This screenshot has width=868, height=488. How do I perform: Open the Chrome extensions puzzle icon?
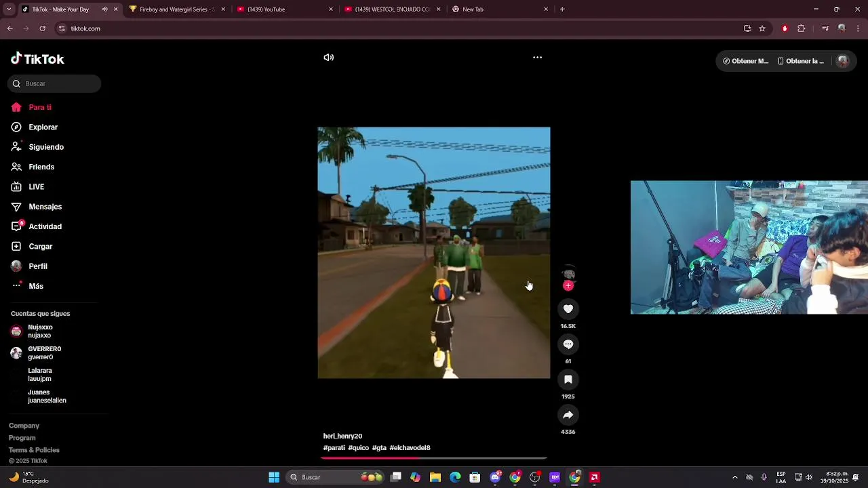point(802,28)
